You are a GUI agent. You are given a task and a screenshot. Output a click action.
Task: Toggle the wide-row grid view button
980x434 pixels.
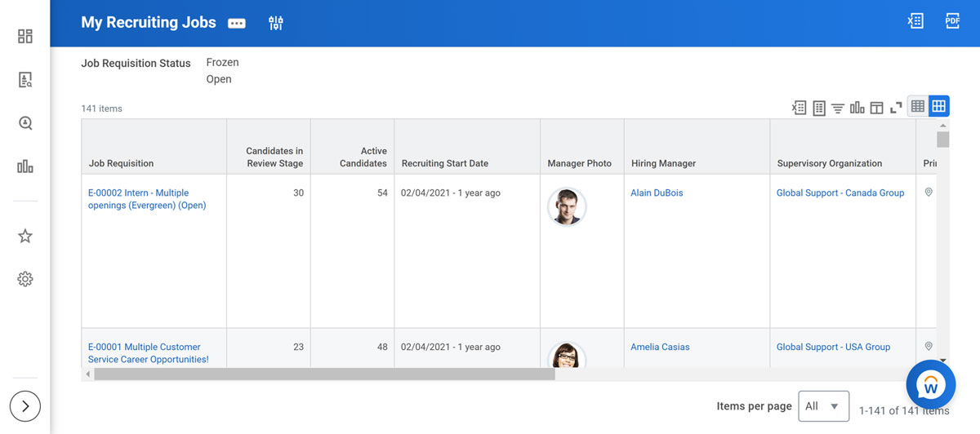(x=939, y=106)
